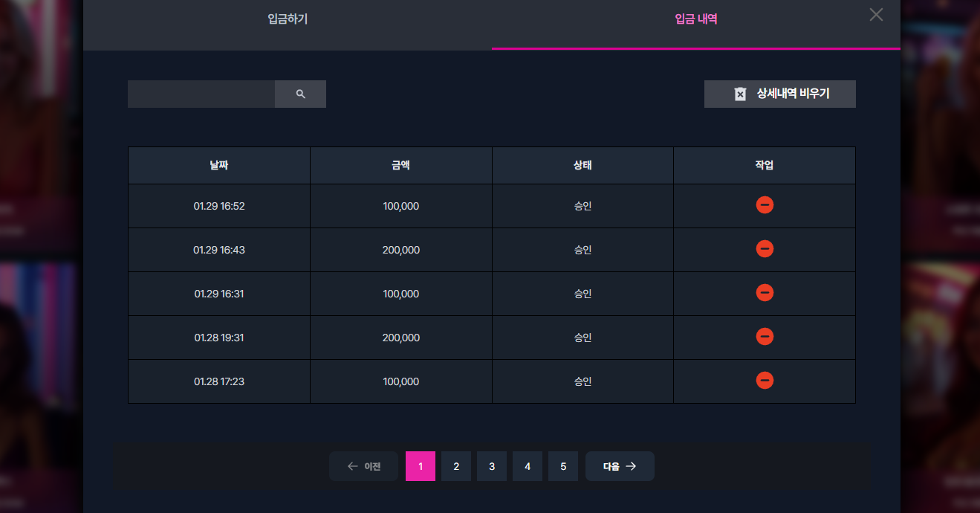Click the search magnifier icon button
The image size is (980, 513).
[x=300, y=94]
